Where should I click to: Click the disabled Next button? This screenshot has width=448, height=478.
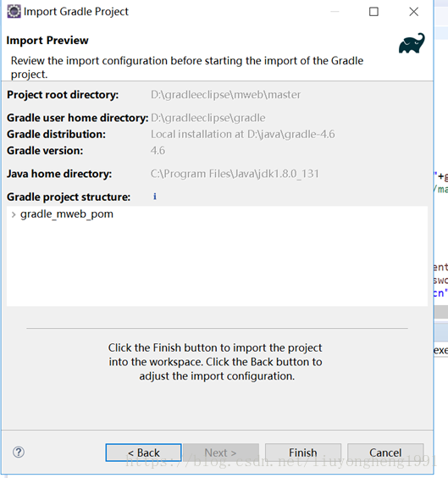tap(220, 453)
